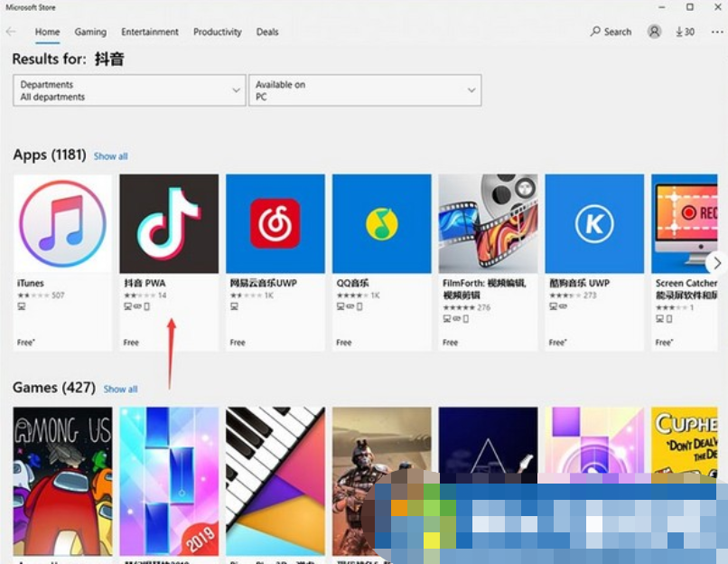Click the Search magnifier button
The height and width of the screenshot is (564, 728).
(611, 32)
